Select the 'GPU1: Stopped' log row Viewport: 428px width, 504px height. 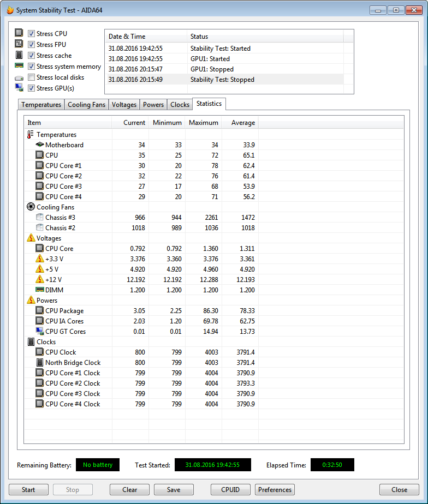(224, 69)
